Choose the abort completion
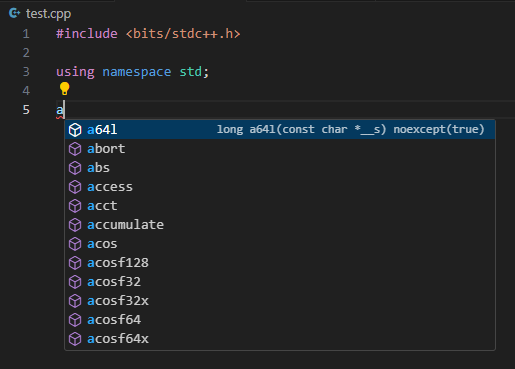The image size is (515, 369). 280,149
